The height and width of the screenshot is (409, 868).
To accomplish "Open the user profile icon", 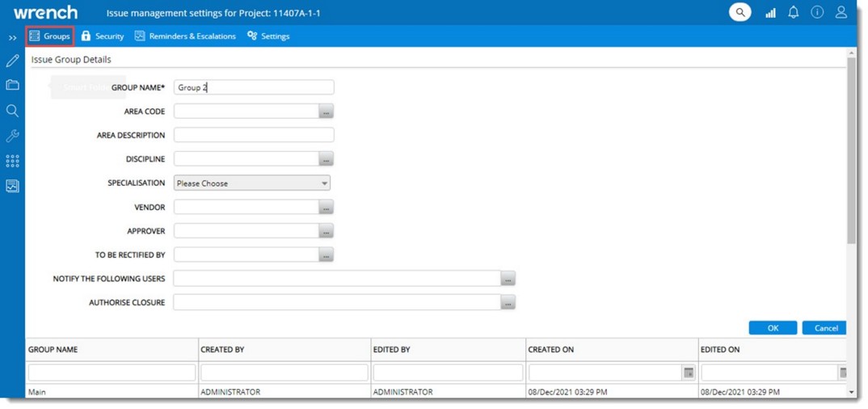I will pos(841,12).
